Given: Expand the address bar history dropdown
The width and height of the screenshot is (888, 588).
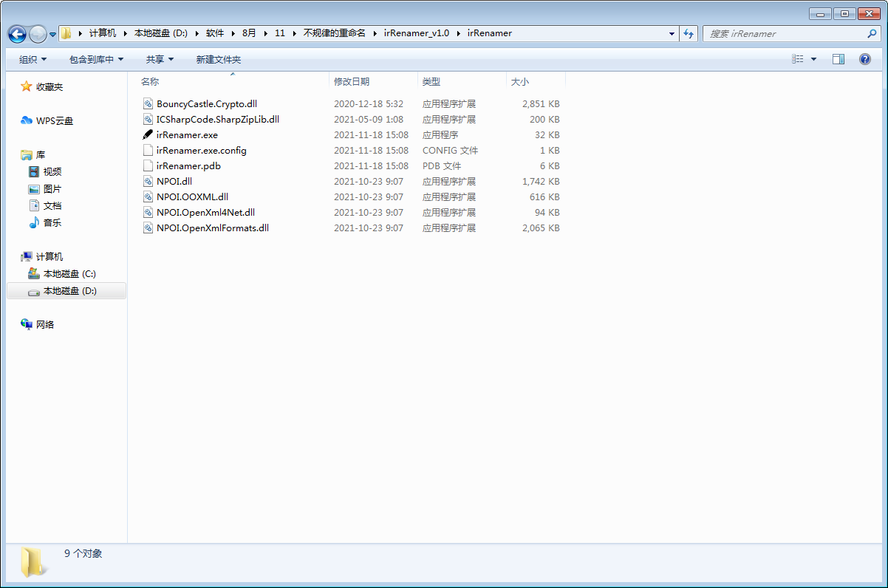Looking at the screenshot, I should pos(672,33).
